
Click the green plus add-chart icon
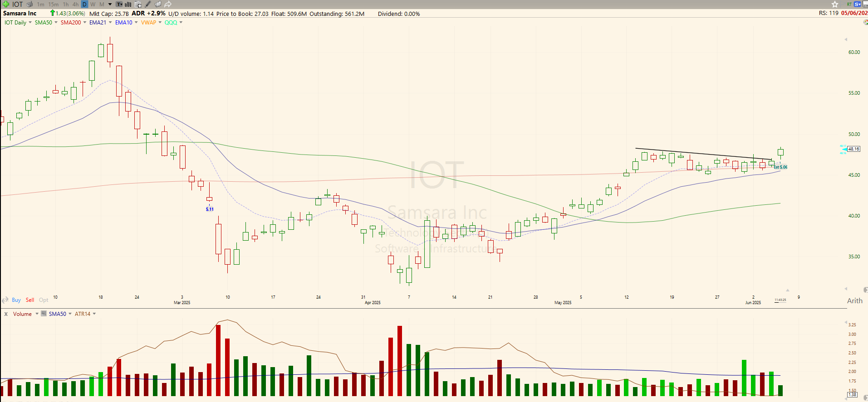[6, 4]
